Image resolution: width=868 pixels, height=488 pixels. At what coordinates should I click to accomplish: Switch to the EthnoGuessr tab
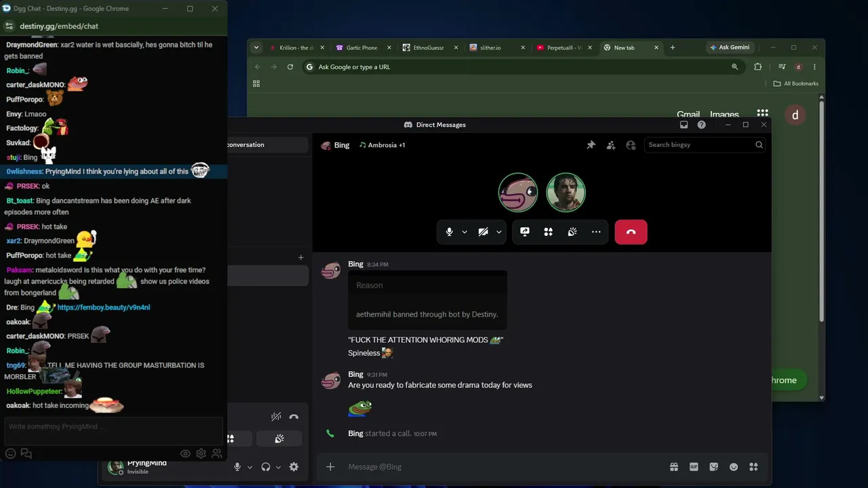coord(430,47)
